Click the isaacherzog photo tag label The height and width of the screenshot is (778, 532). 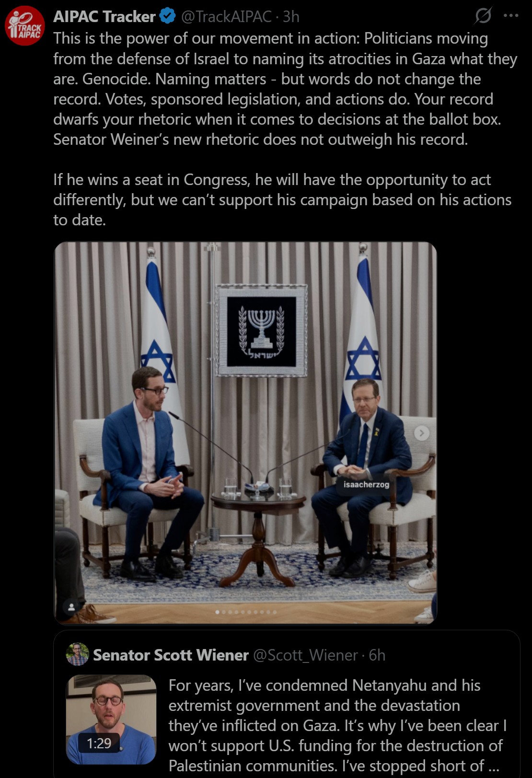coord(366,484)
